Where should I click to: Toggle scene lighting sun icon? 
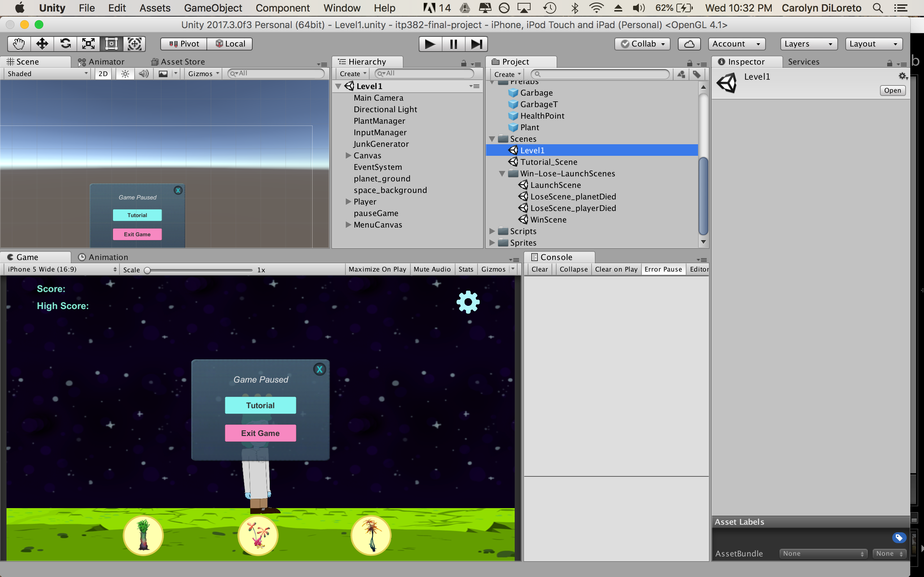pyautogui.click(x=125, y=74)
